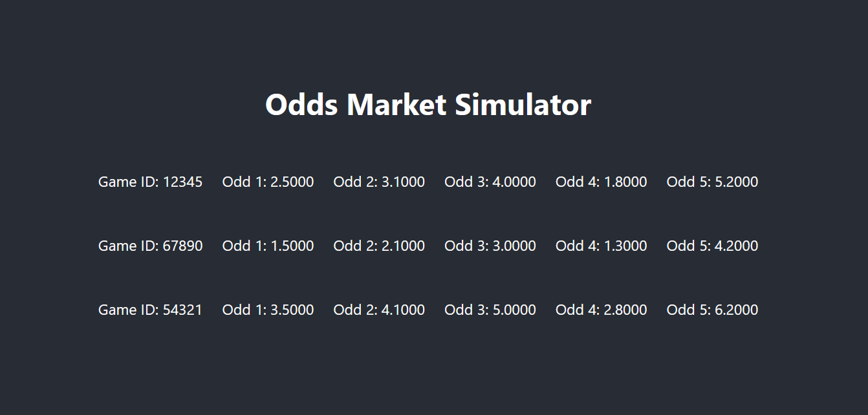Select Odd 4: 2.8000 entry
868x415 pixels.
pyautogui.click(x=602, y=310)
